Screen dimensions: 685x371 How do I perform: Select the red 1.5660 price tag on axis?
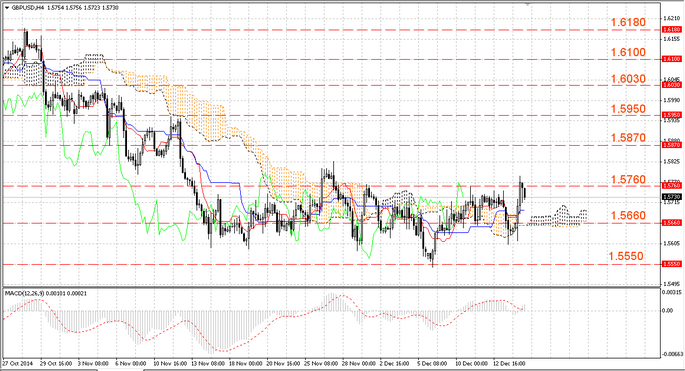coord(672,223)
